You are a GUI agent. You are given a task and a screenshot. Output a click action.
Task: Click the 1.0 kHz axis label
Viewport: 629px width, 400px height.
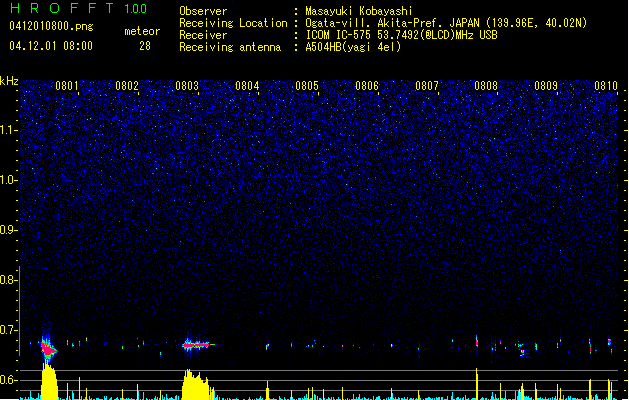[8, 180]
